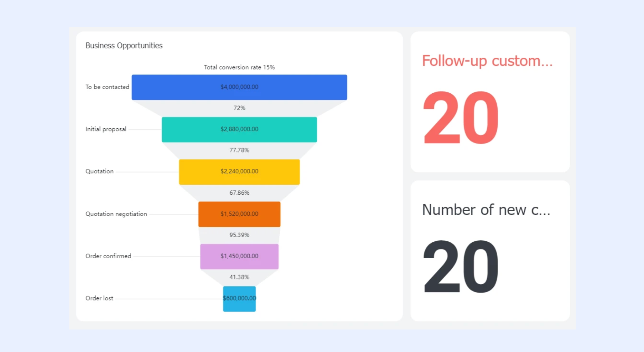Click the Follow-up custom... card title
Image resolution: width=644 pixels, height=352 pixels.
[487, 61]
